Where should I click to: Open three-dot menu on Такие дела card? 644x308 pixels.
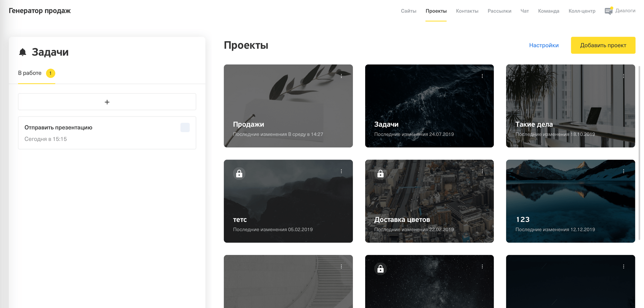pos(624,76)
